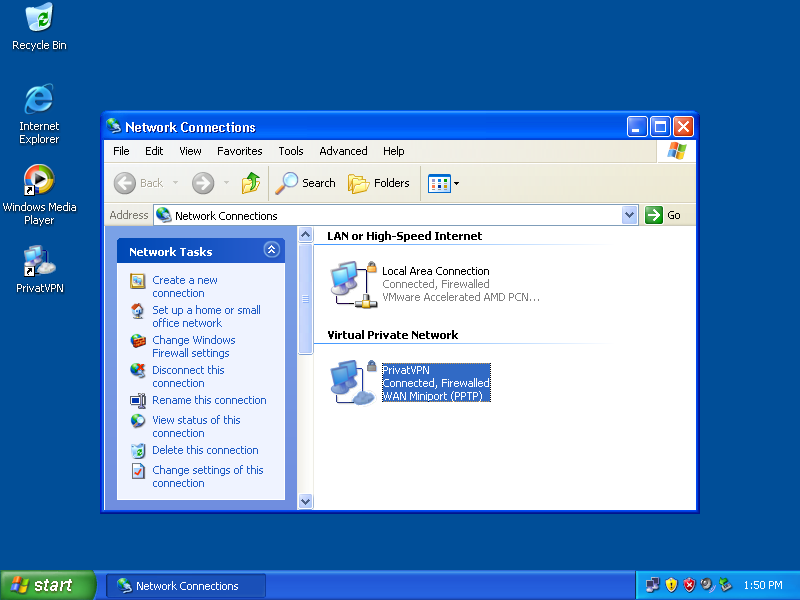Screen dimensions: 800x600
Task: Click the Start button on taskbar
Action: pos(47,586)
